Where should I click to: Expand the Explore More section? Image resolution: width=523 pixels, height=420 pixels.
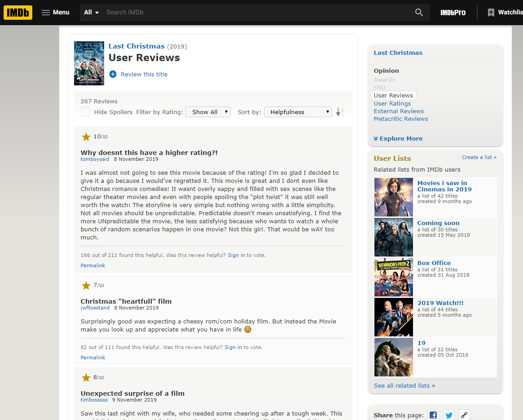(398, 138)
